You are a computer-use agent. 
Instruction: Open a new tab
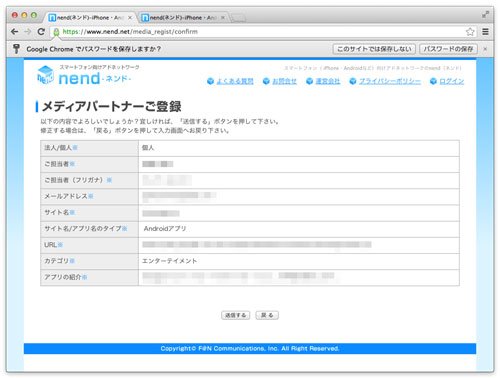pyautogui.click(x=238, y=18)
